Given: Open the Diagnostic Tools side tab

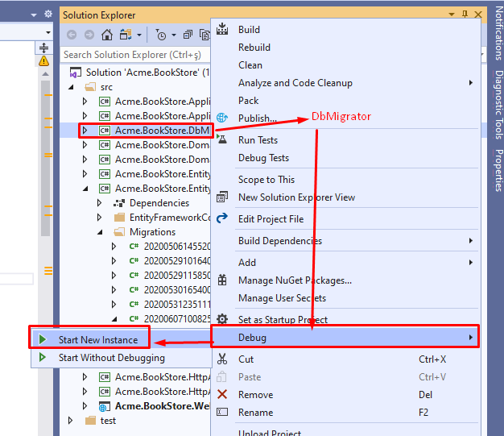Looking at the screenshot, I should (x=498, y=105).
